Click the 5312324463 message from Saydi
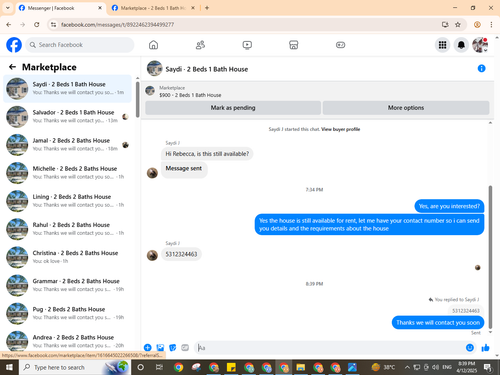Screen dimensions: 500x375 coord(181,254)
